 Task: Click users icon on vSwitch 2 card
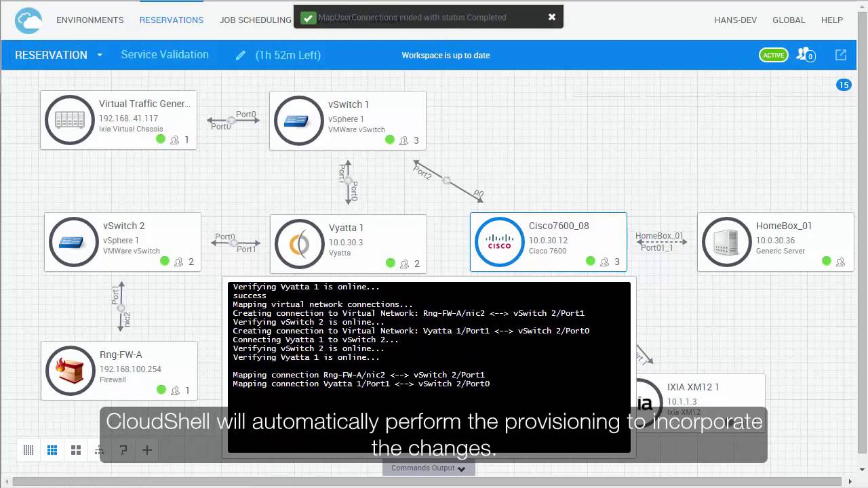pos(179,262)
